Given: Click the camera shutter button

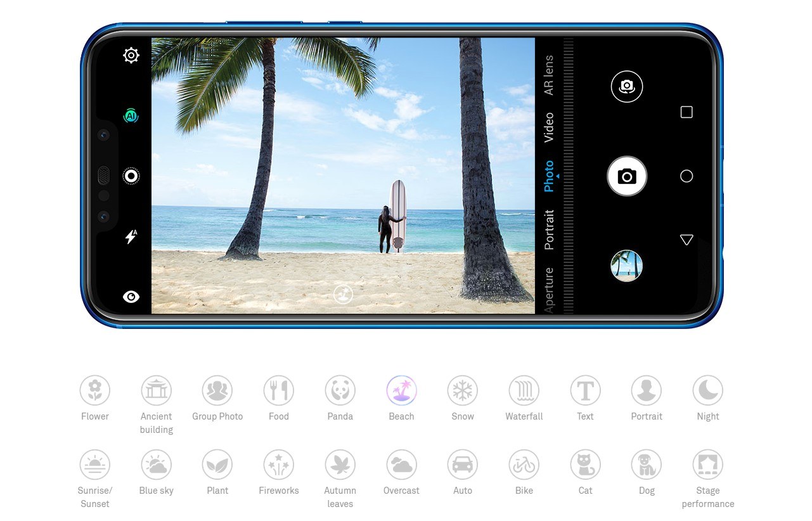Looking at the screenshot, I should click(x=627, y=176).
